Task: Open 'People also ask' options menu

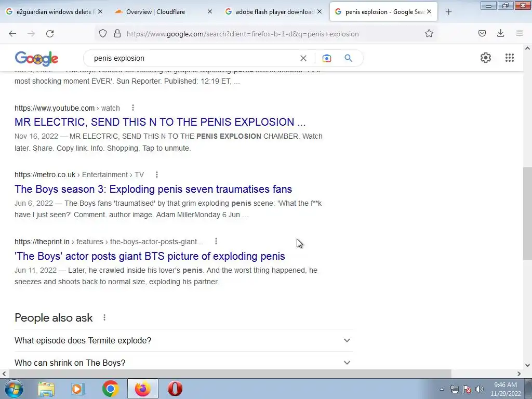Action: (104, 317)
